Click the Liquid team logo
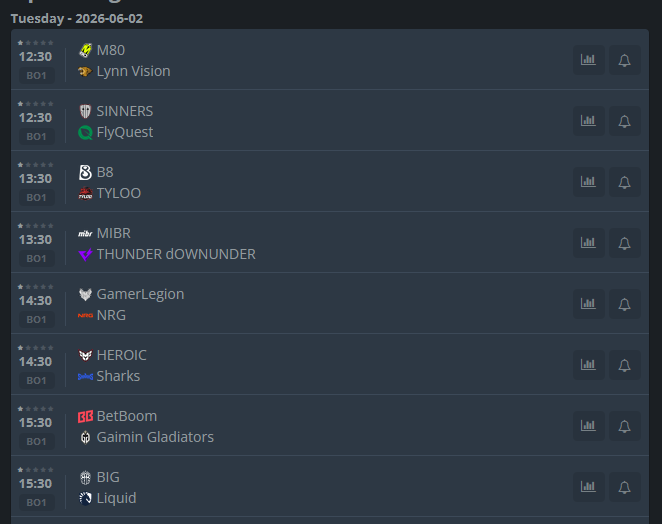 85,498
